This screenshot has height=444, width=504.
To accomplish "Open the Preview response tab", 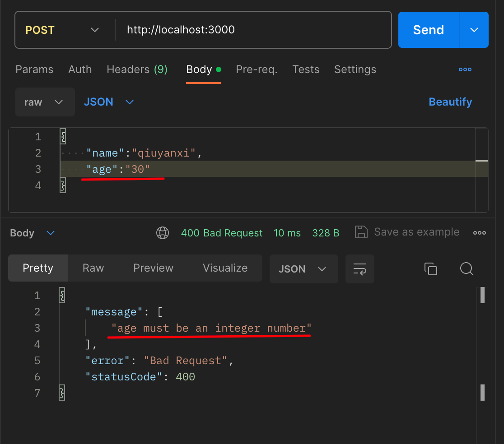I will pos(153,268).
